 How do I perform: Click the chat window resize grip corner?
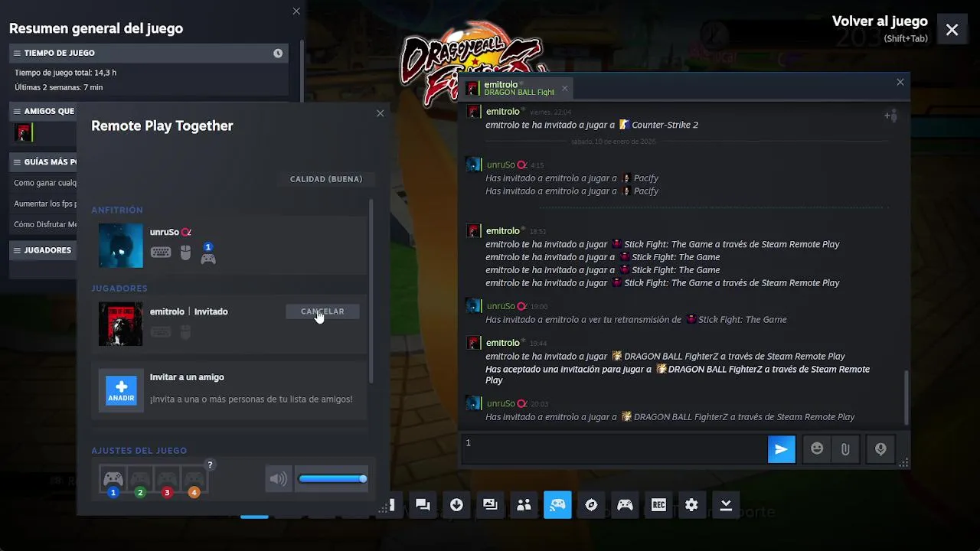[x=903, y=462]
